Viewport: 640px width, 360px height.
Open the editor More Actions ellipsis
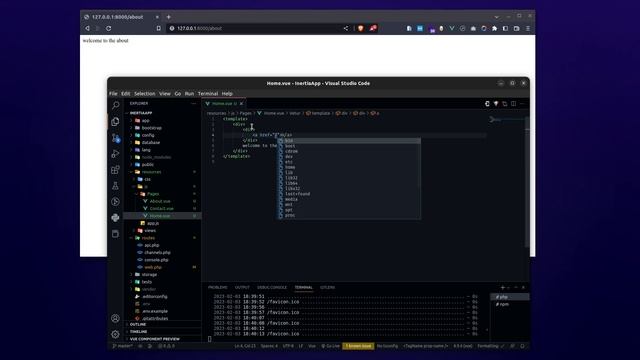point(522,104)
